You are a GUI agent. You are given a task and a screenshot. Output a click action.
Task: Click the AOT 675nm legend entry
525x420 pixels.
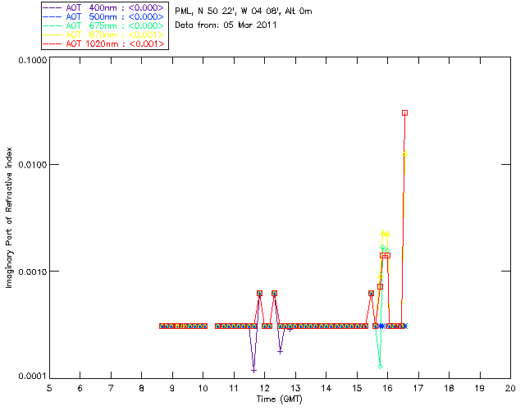tap(104, 25)
